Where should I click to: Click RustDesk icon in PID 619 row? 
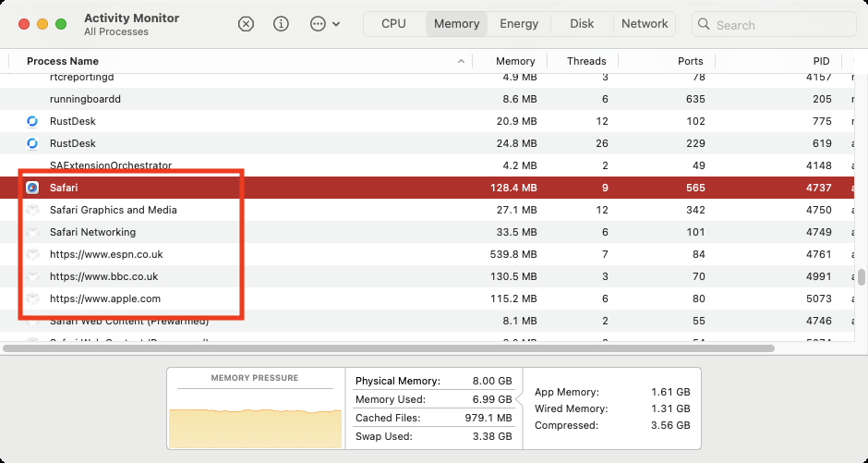[x=32, y=143]
